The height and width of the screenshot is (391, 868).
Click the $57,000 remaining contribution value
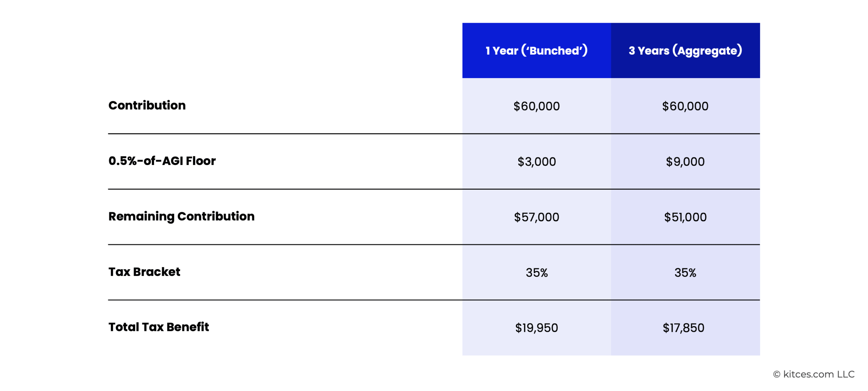pos(536,217)
